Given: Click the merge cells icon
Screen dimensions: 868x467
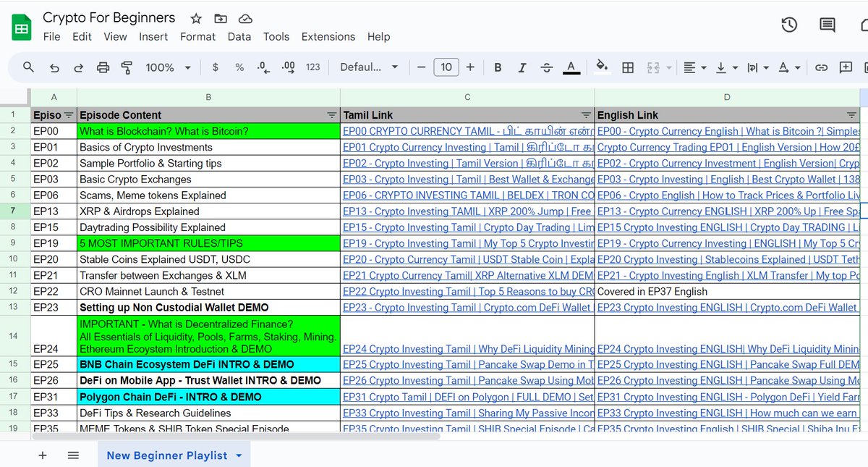Looking at the screenshot, I should 653,67.
